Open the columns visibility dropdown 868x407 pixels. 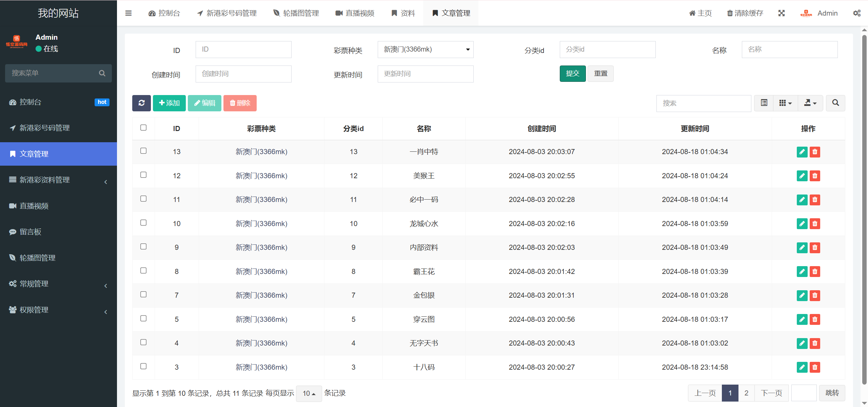785,103
